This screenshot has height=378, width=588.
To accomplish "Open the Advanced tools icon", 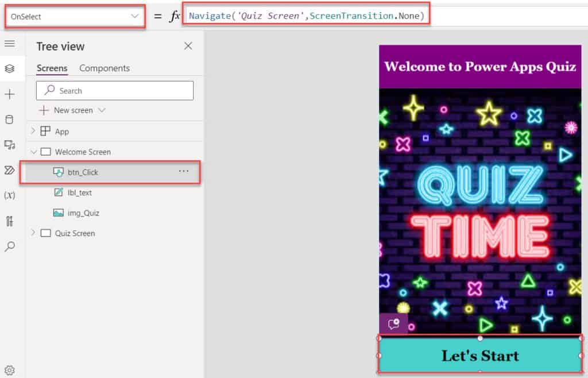I will click(10, 221).
